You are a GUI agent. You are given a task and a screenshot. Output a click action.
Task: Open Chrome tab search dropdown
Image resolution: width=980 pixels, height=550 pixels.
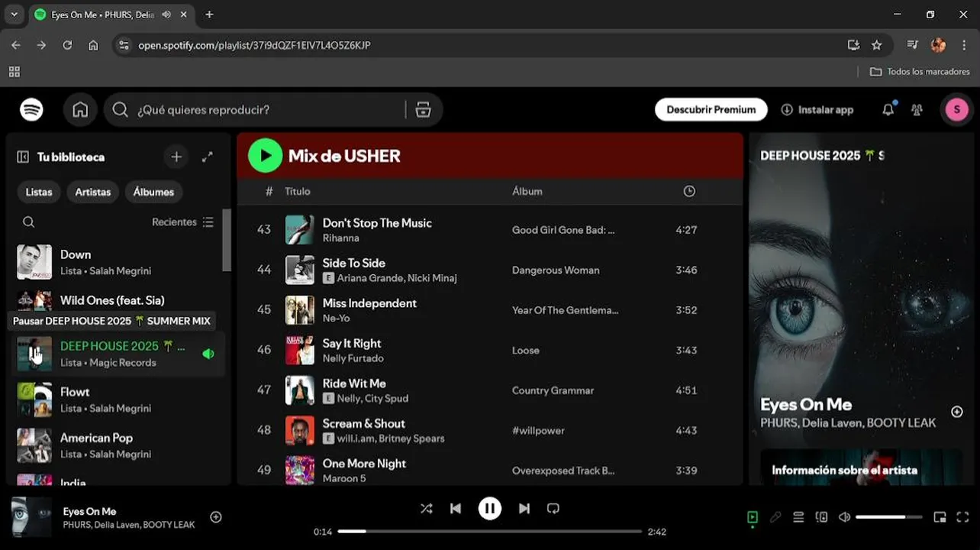pyautogui.click(x=14, y=15)
